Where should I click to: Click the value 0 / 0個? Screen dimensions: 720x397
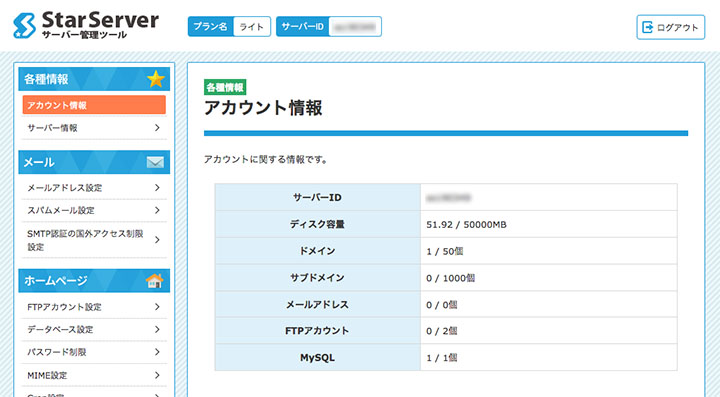[x=442, y=305]
